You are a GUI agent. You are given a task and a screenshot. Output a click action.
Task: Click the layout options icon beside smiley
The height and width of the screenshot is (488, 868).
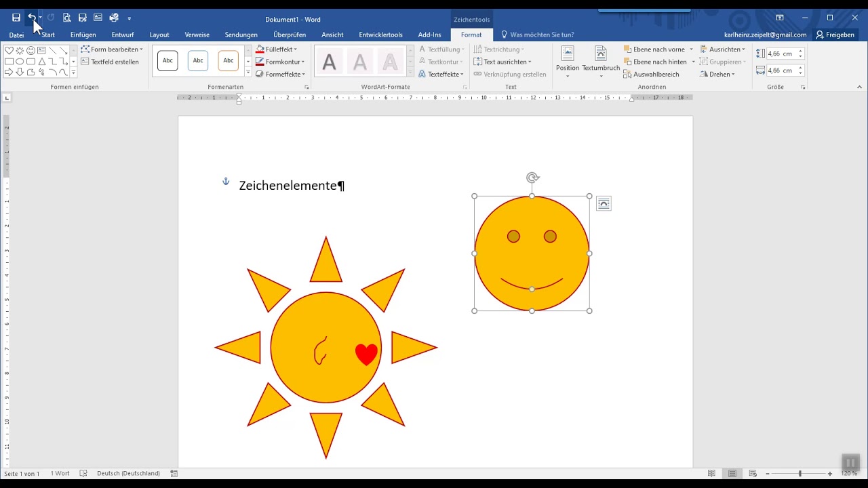pos(604,204)
